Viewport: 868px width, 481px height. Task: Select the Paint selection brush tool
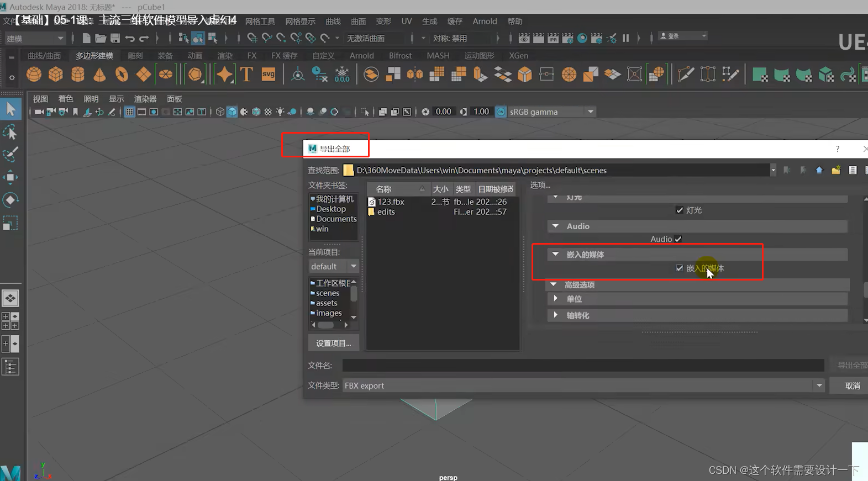coord(10,155)
